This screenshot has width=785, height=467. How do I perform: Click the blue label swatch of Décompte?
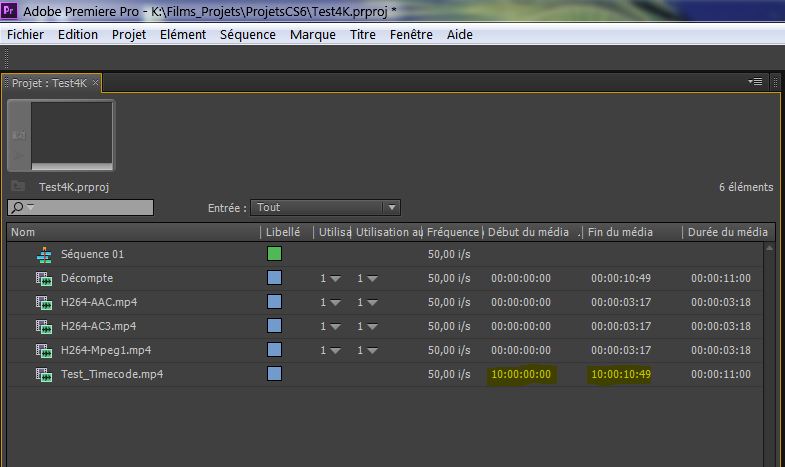[x=274, y=278]
